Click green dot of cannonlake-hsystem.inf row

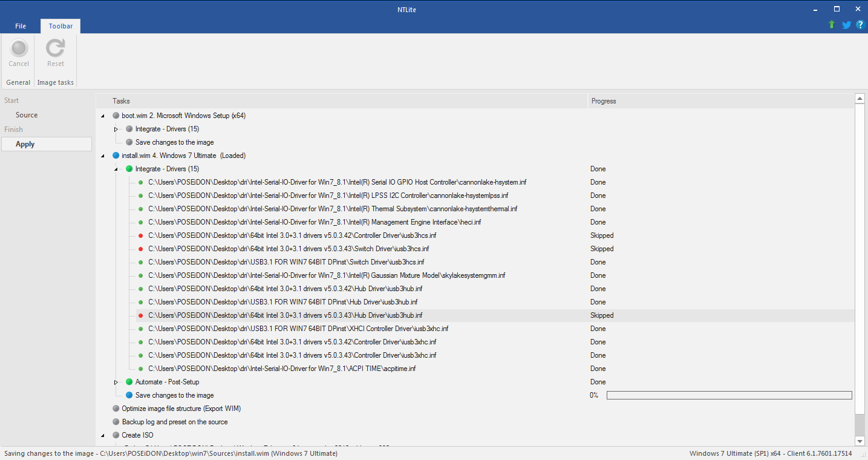(x=140, y=182)
